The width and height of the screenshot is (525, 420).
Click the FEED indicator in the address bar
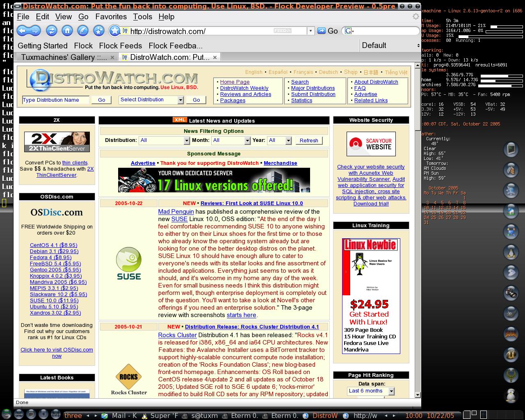click(282, 31)
